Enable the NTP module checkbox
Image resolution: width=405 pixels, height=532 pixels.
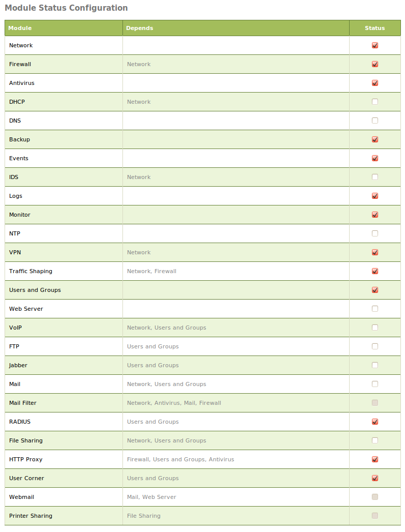(x=375, y=233)
